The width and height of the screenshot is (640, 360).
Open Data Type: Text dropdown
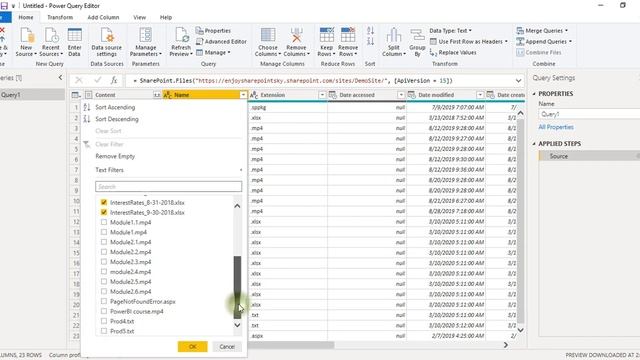point(450,31)
